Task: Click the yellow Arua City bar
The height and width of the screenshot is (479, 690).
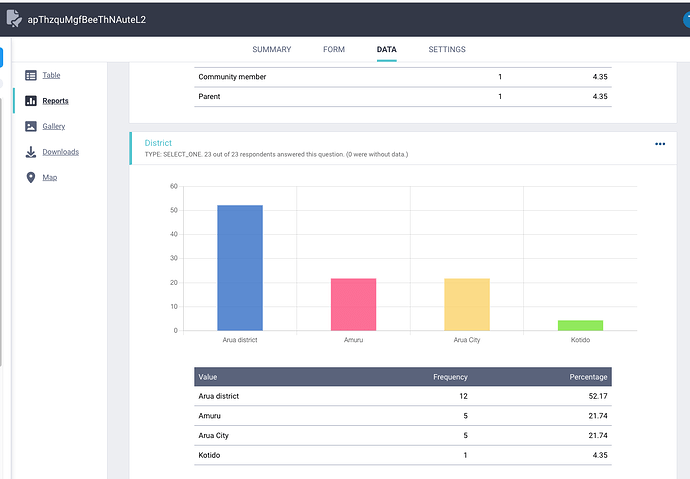Action: click(x=467, y=304)
